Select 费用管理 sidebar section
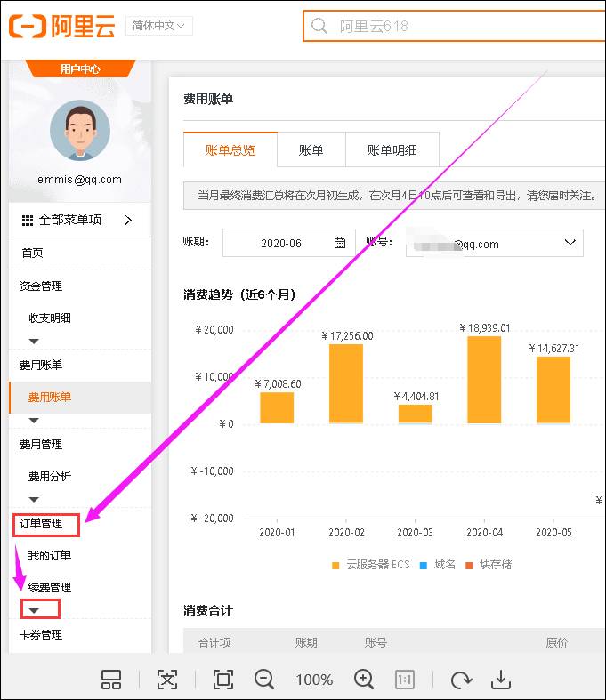The height and width of the screenshot is (700, 606). click(x=41, y=444)
